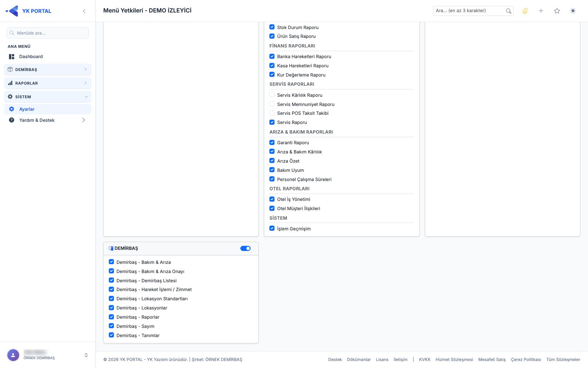Open the Yardım & Destek menu item
The image size is (588, 368).
pyautogui.click(x=48, y=120)
